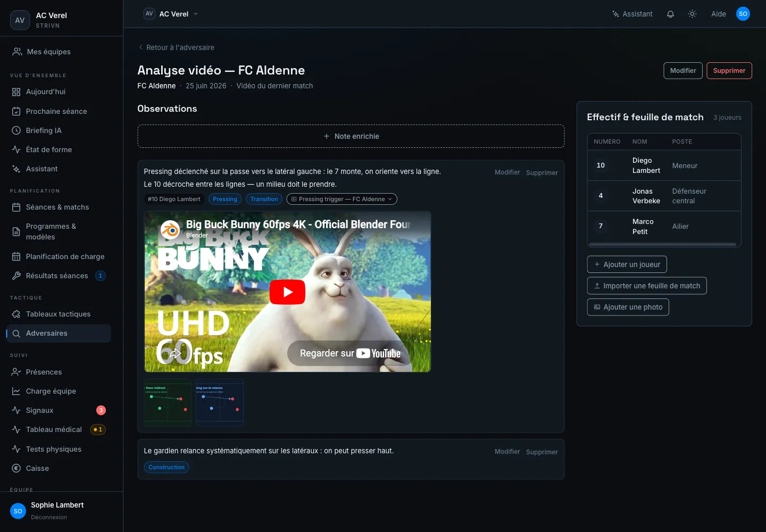766x532 pixels.
Task: Click the Déconnexion link
Action: 49,517
